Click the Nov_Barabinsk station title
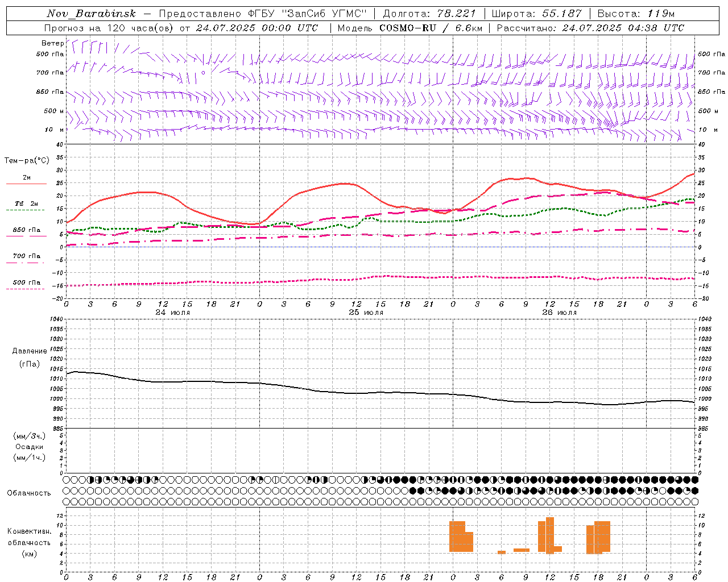This screenshot has width=728, height=582. point(91,14)
